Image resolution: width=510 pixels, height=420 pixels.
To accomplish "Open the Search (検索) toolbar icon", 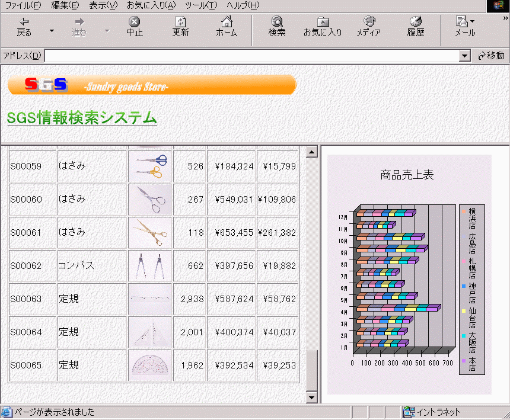I will coord(277,27).
